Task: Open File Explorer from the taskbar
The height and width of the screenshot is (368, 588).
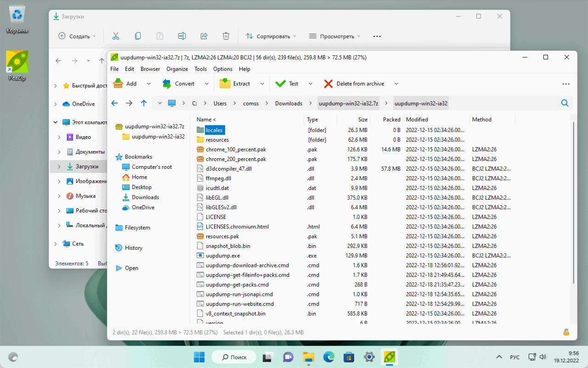Action: (309, 357)
